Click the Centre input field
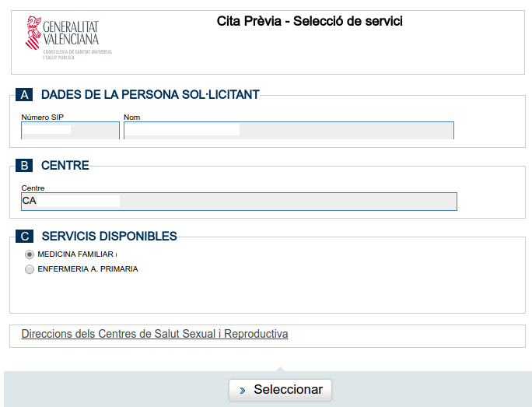The height and width of the screenshot is (407, 532). coord(240,202)
